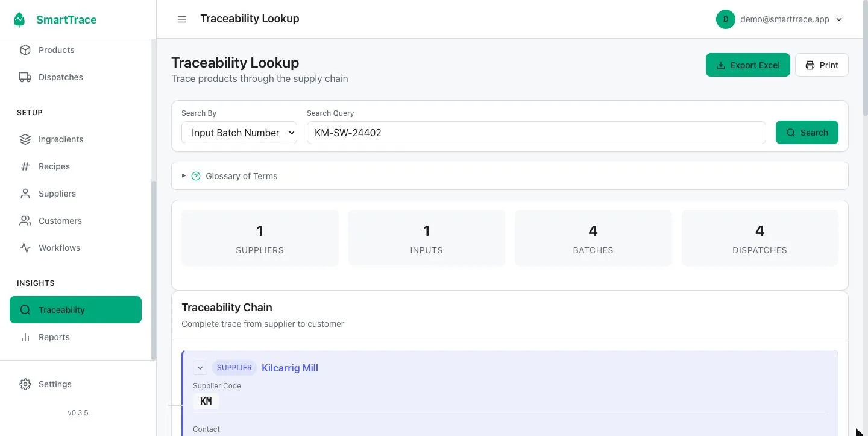Click the Reports bar chart icon
The image size is (868, 436).
(25, 337)
